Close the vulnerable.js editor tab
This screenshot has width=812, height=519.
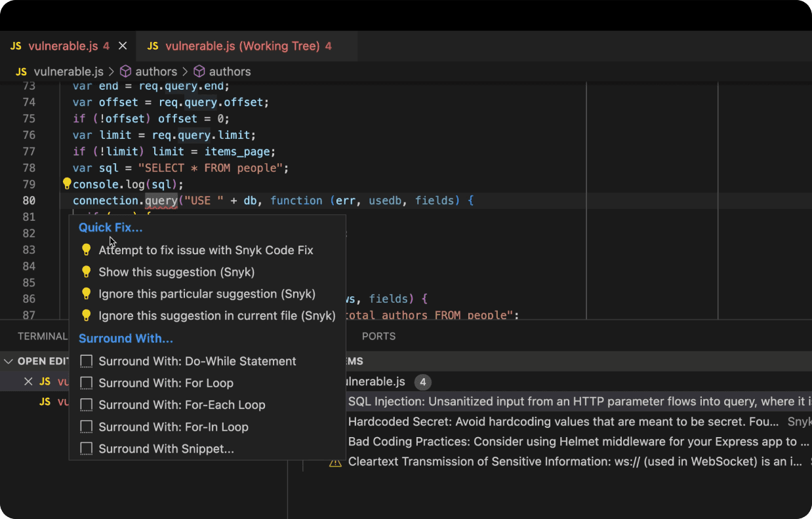click(x=123, y=46)
